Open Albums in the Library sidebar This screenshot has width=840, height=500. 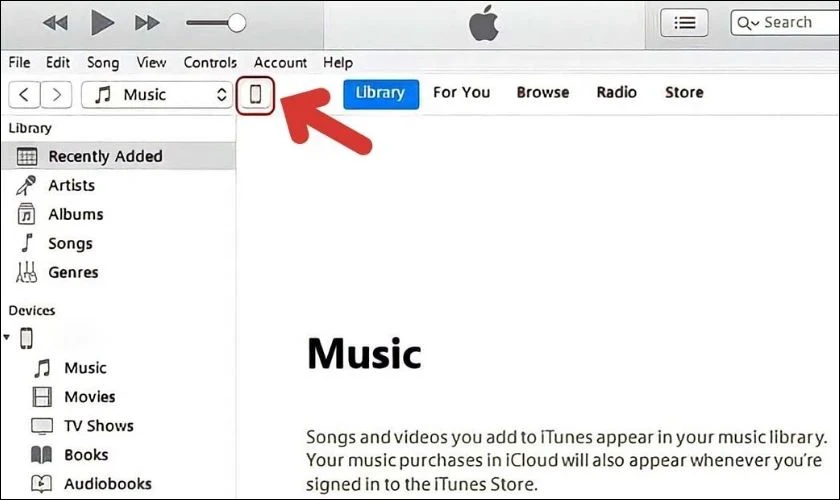coord(76,214)
